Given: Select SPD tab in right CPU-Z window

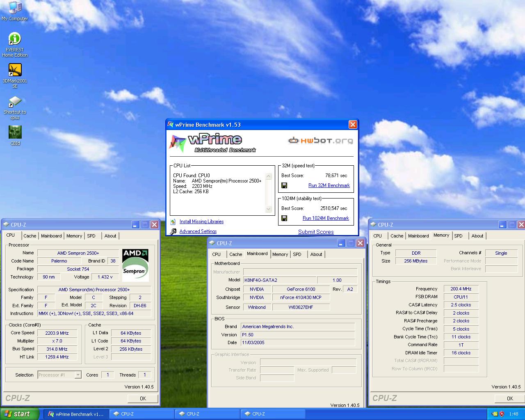Looking at the screenshot, I should pyautogui.click(x=459, y=236).
